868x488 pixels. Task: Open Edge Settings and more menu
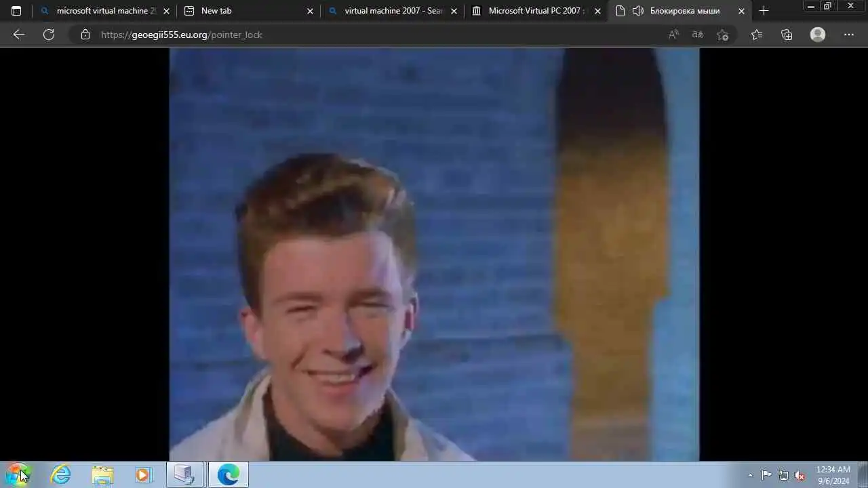click(849, 35)
